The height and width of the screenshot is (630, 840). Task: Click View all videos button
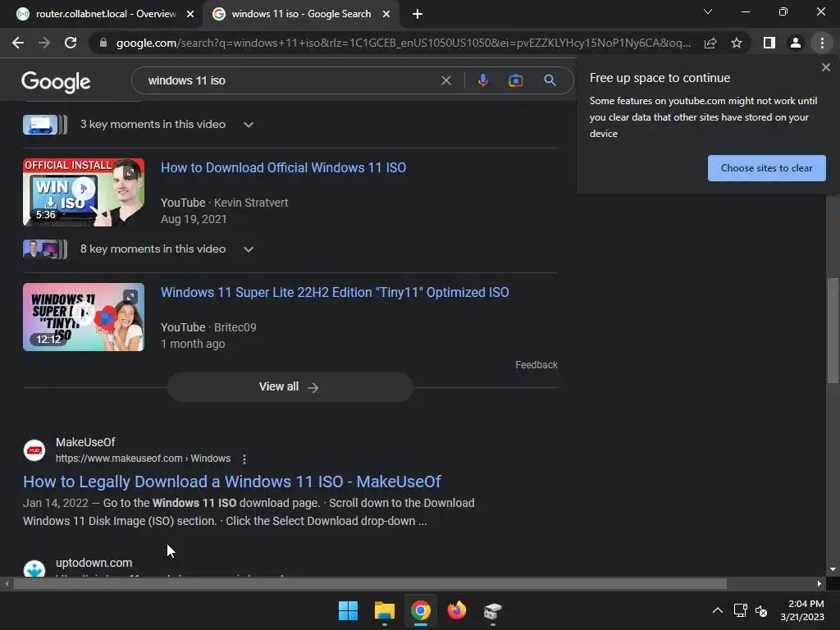pyautogui.click(x=290, y=387)
